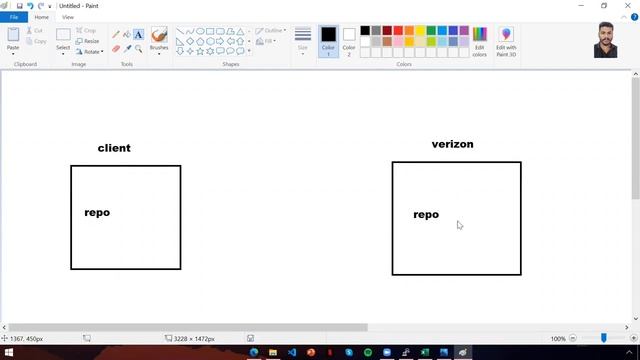This screenshot has width=640, height=360.
Task: Pick the red color swatch
Action: click(x=398, y=31)
